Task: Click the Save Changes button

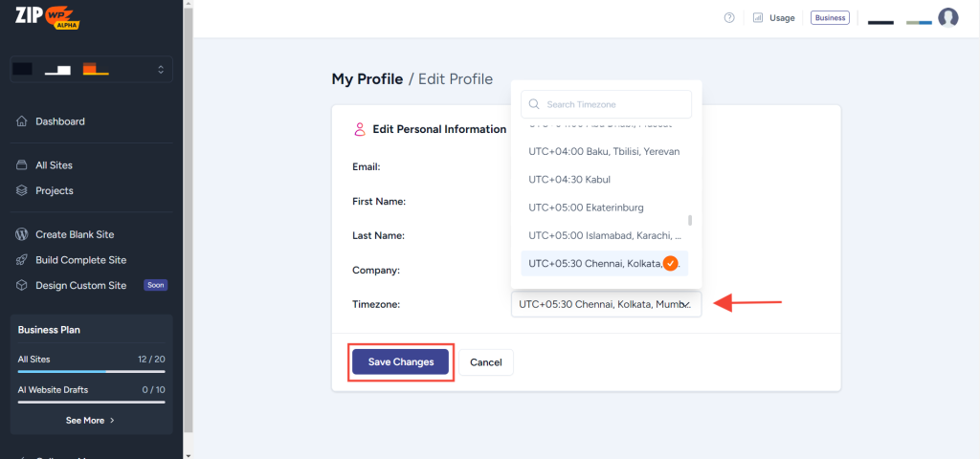Action: (x=400, y=362)
